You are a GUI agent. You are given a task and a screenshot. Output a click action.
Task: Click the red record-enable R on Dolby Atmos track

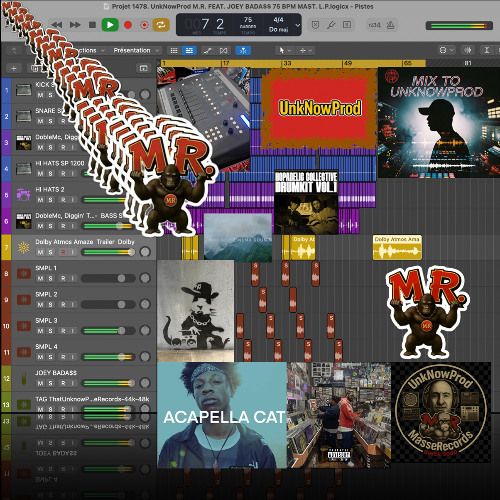(63, 252)
